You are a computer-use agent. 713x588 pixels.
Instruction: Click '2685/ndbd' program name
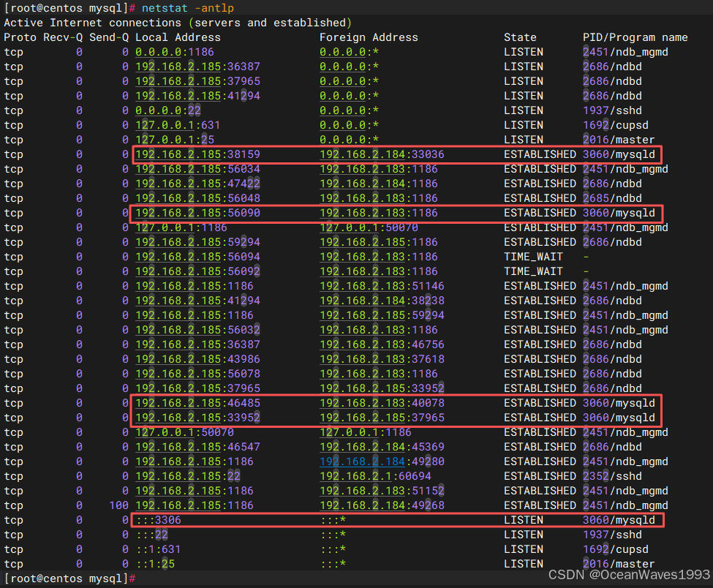click(x=613, y=198)
